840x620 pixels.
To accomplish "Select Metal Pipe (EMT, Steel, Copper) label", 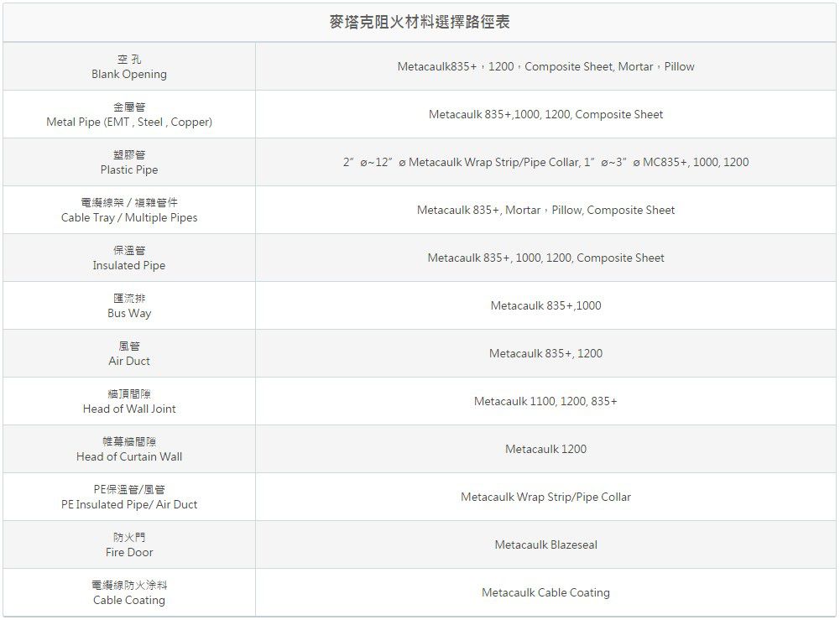I will coord(129,115).
